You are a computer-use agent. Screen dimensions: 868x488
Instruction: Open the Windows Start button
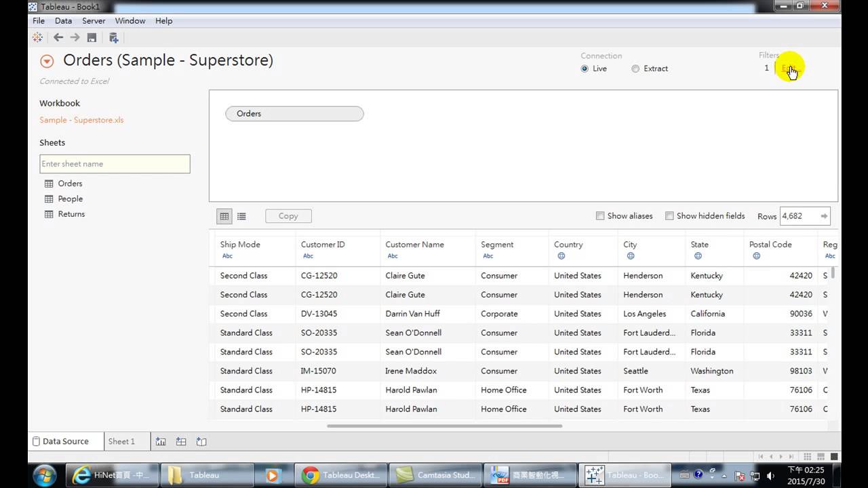pyautogui.click(x=45, y=474)
